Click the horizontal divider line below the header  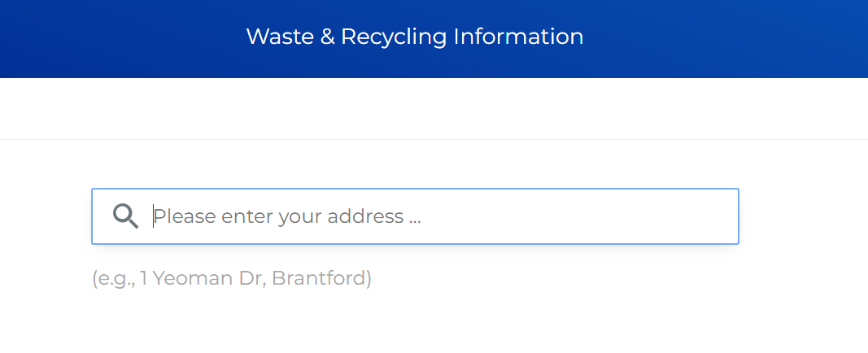434,139
